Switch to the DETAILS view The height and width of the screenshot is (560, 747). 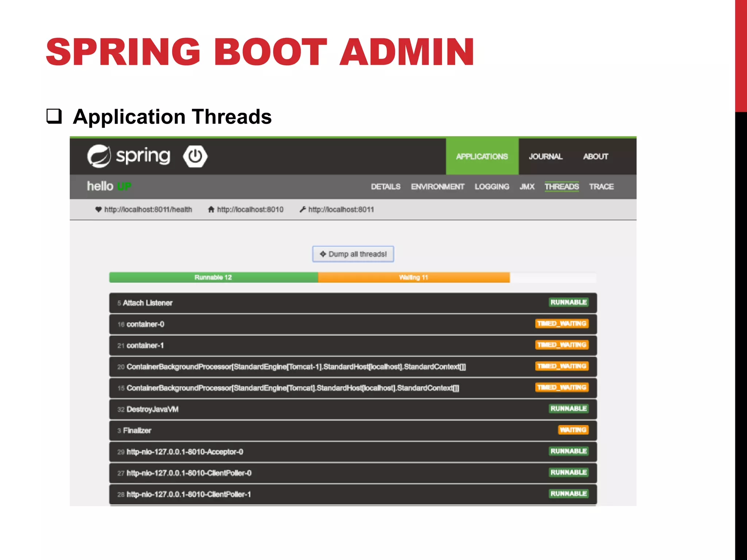(x=386, y=187)
